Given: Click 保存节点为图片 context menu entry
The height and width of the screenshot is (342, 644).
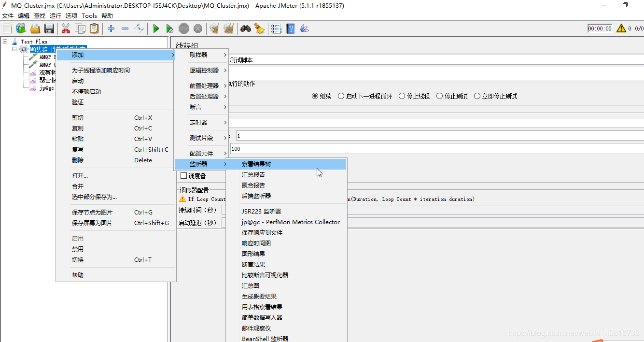Looking at the screenshot, I should coord(115,213).
